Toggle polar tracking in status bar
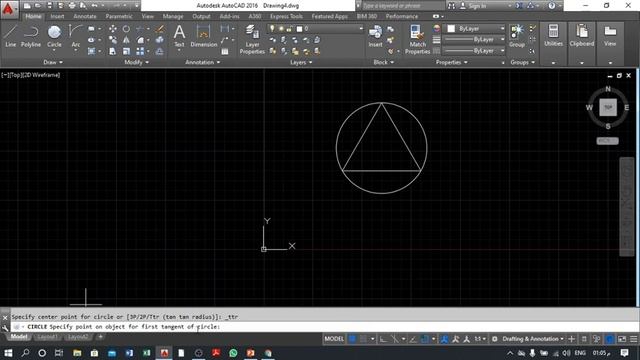This screenshot has width=640, height=360. [395, 339]
